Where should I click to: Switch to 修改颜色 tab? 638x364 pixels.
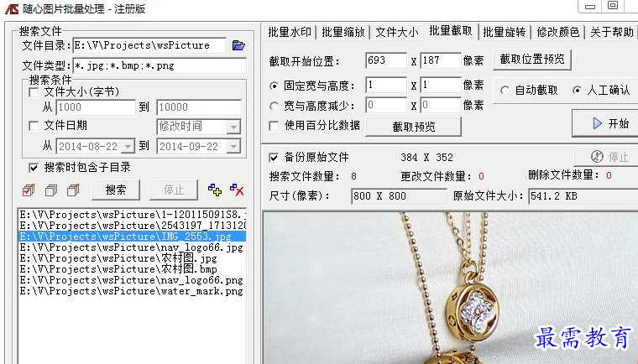point(558,32)
